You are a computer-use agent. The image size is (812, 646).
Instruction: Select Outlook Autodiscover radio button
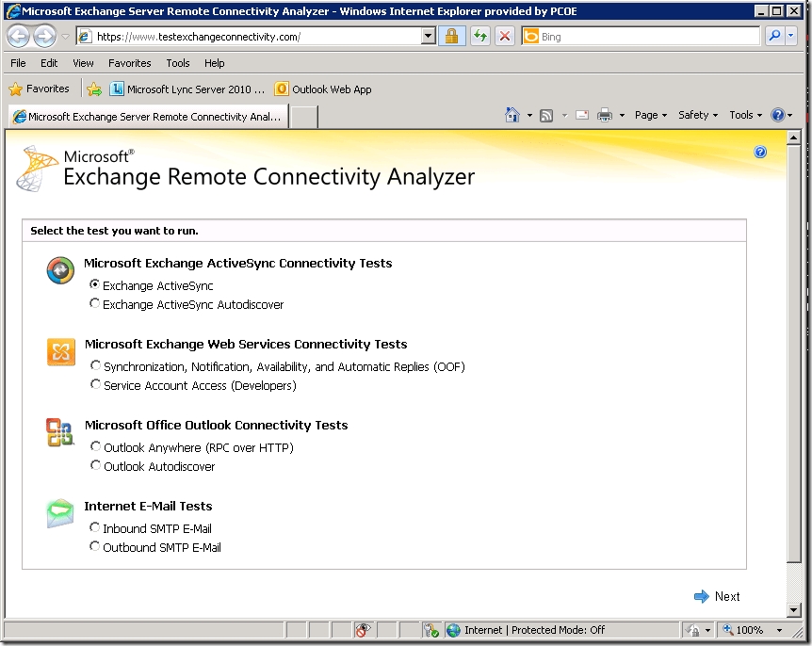(95, 465)
